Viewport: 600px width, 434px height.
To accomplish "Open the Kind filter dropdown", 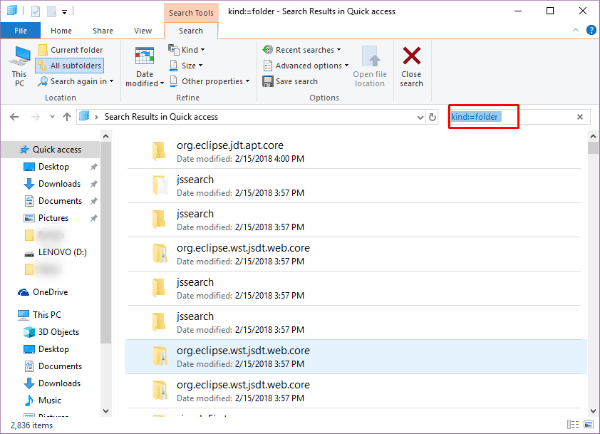I will [x=187, y=50].
